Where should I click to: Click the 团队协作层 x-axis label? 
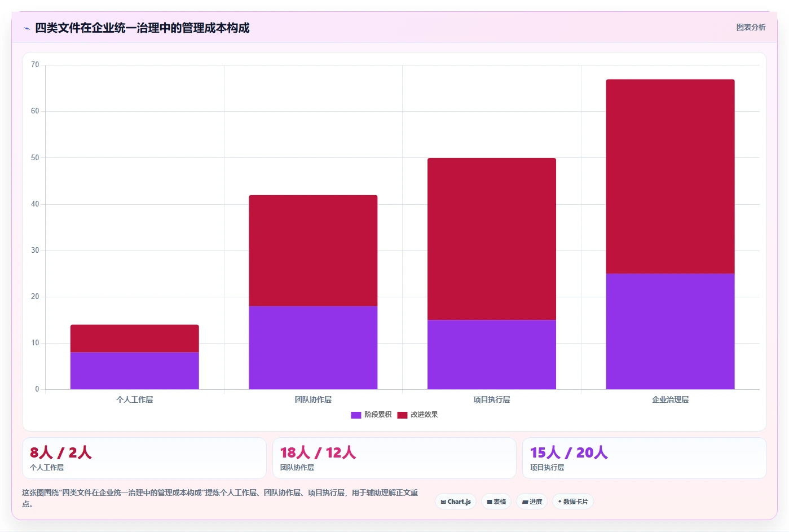pos(313,399)
